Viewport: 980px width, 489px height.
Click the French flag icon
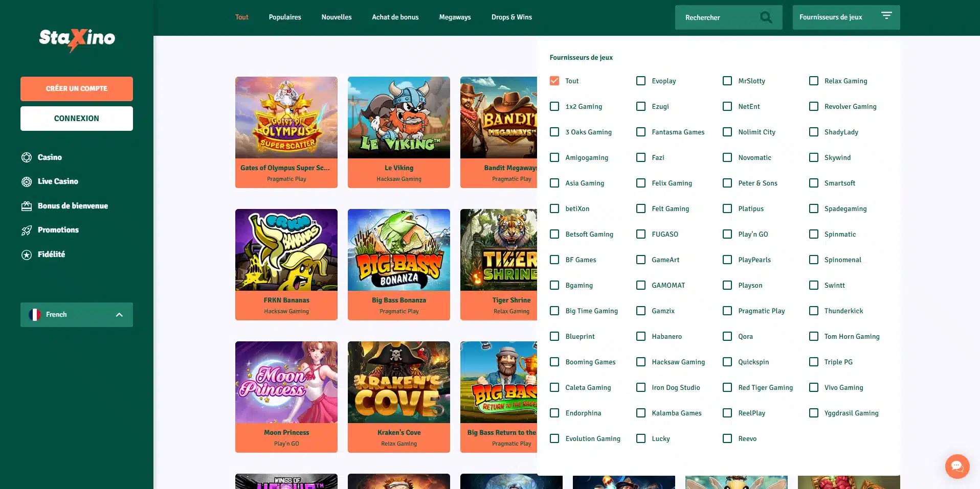tap(35, 314)
